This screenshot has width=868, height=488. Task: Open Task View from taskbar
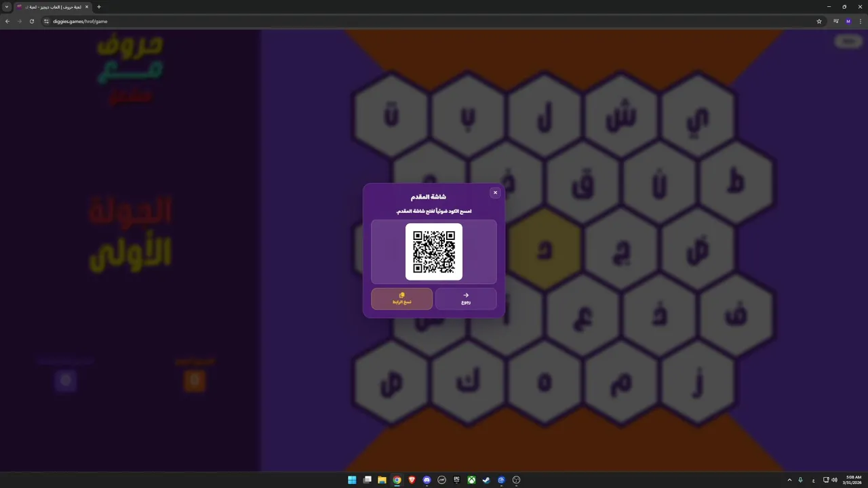[367, 480]
